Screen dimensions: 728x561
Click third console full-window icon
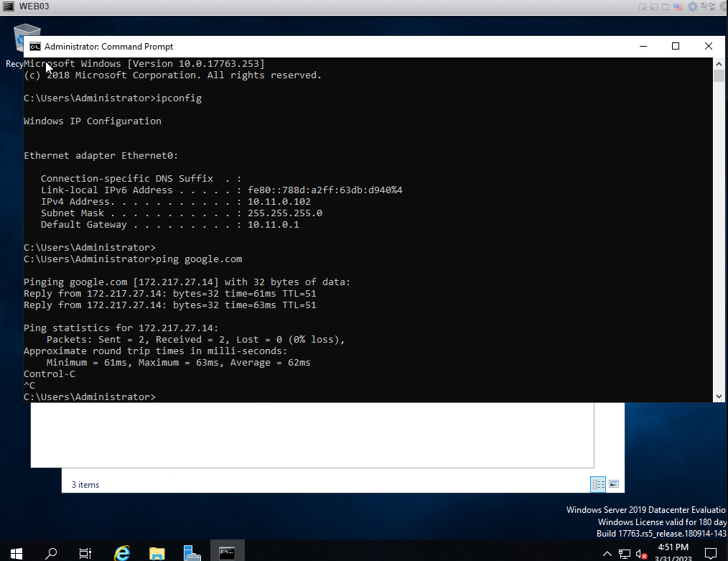(666, 7)
